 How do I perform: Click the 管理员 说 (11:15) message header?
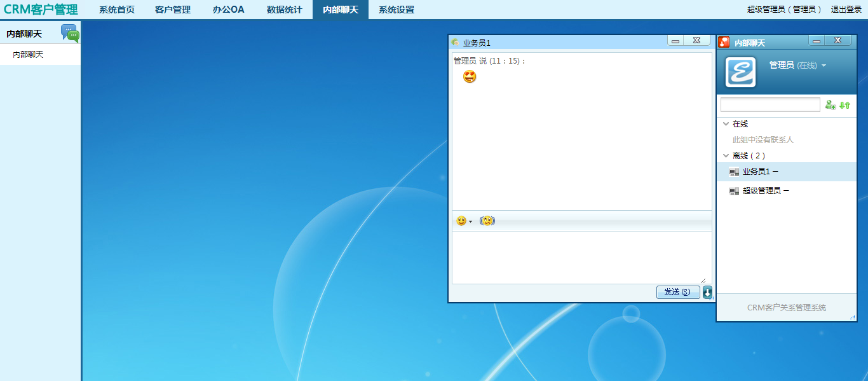pos(489,61)
